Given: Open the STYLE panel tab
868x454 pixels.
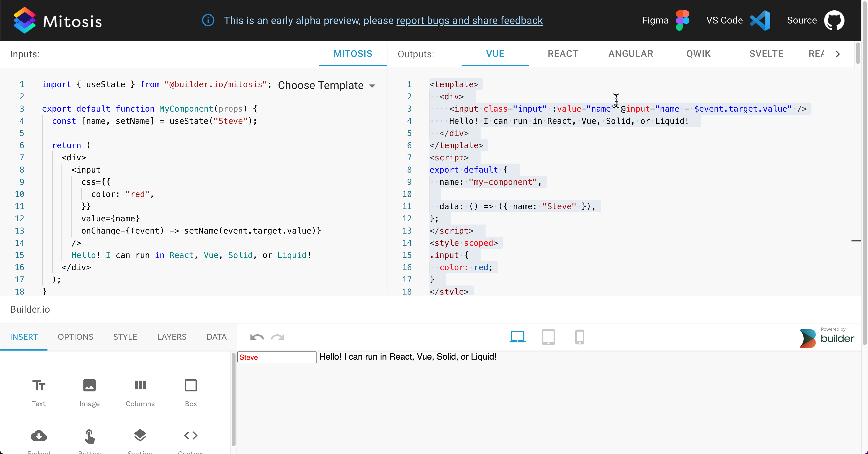Looking at the screenshot, I should pos(125,337).
